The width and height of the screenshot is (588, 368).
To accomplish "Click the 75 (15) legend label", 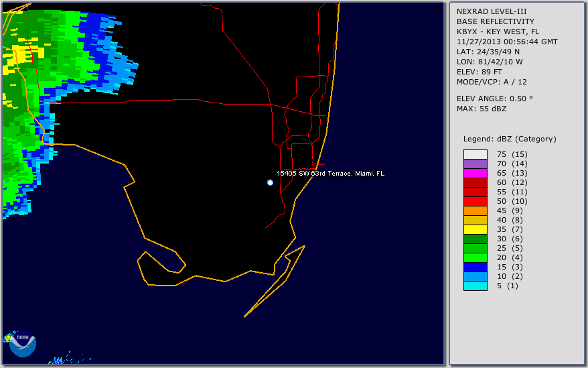I will [x=512, y=154].
